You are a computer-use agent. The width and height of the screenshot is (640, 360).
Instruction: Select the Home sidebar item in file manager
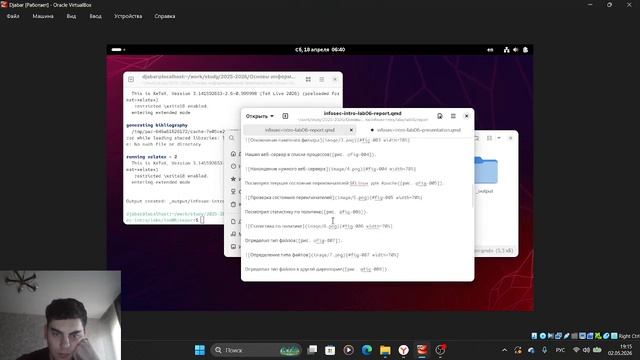click(x=234, y=153)
